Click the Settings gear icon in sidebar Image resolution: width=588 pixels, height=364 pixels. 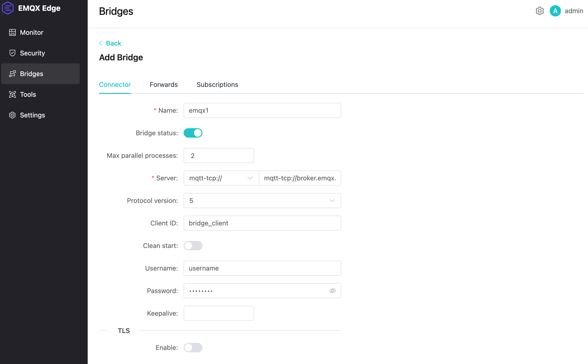tap(12, 115)
